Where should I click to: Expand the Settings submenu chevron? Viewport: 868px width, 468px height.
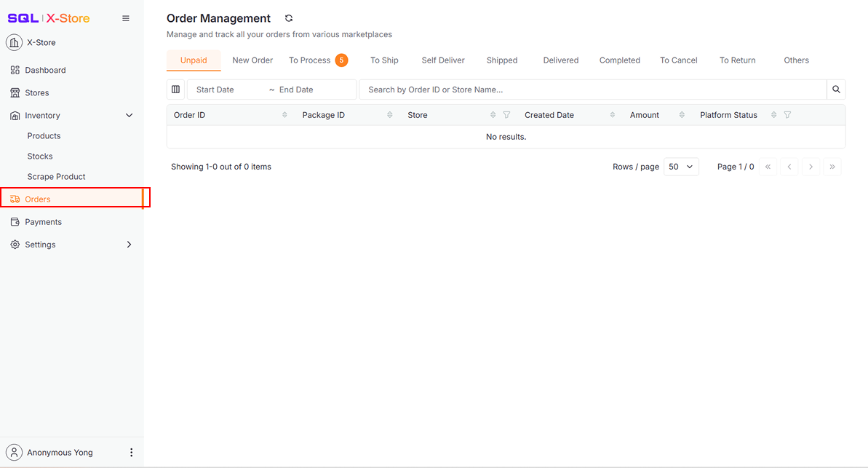(130, 245)
